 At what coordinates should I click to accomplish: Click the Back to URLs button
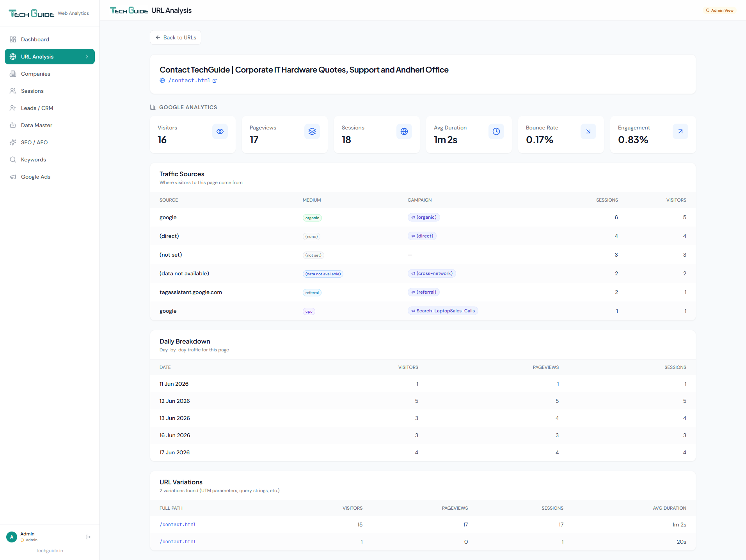176,37
